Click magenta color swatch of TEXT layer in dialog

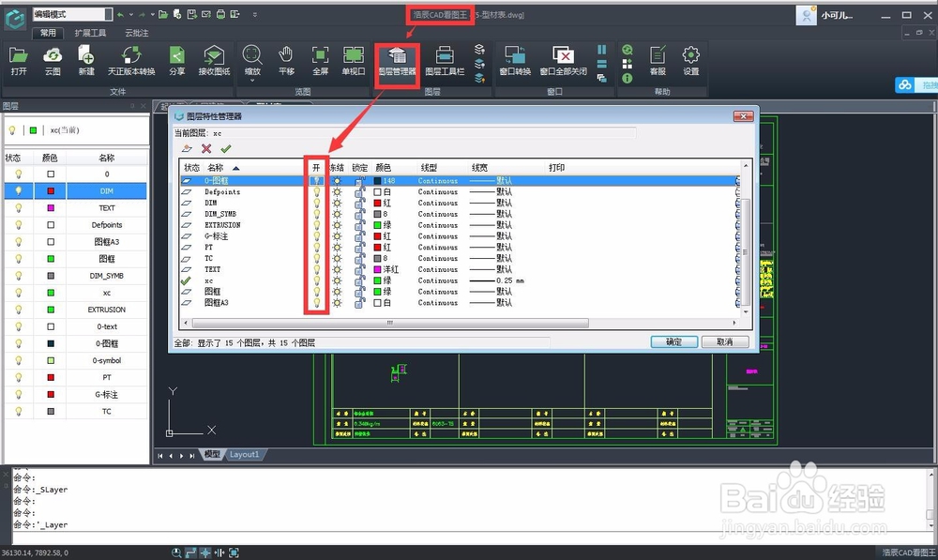377,269
